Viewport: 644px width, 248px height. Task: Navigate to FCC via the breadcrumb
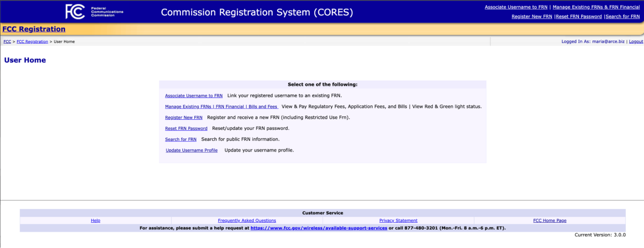coord(7,41)
